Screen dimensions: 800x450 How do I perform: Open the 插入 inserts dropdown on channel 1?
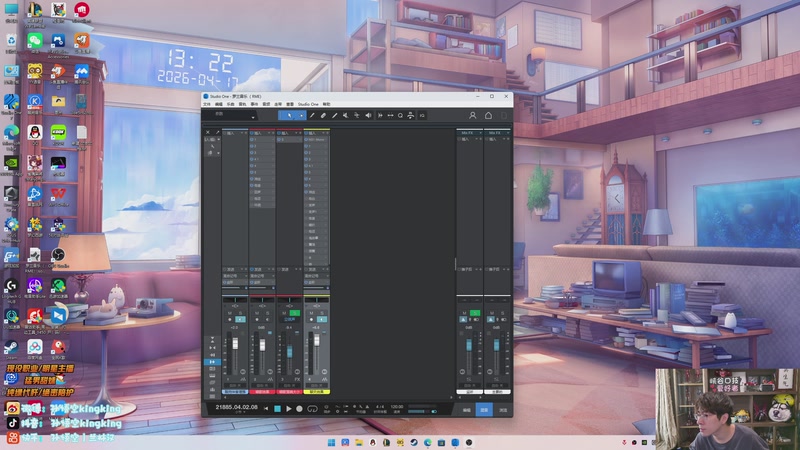pyautogui.click(x=242, y=133)
